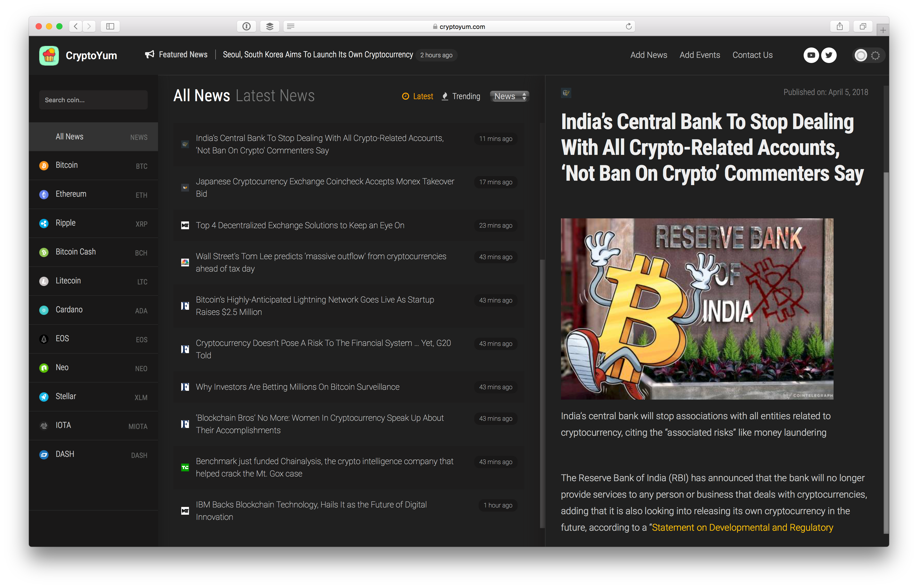Go back with Safari back button
The width and height of the screenshot is (918, 588).
click(76, 26)
